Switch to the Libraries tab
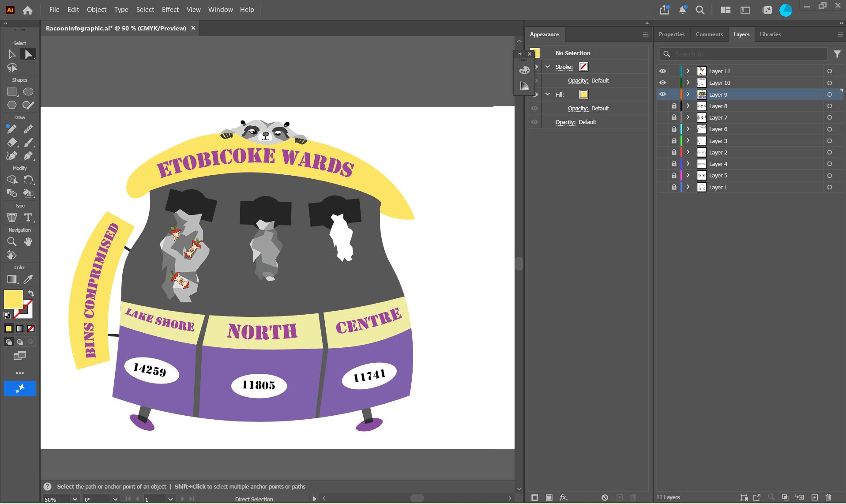 pyautogui.click(x=770, y=34)
